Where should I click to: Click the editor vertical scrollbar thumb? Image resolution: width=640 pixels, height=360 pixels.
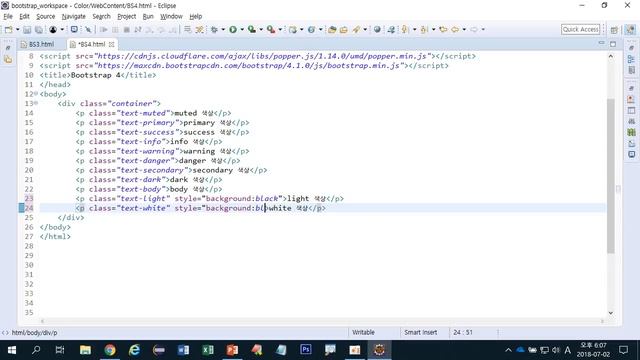tap(611, 176)
